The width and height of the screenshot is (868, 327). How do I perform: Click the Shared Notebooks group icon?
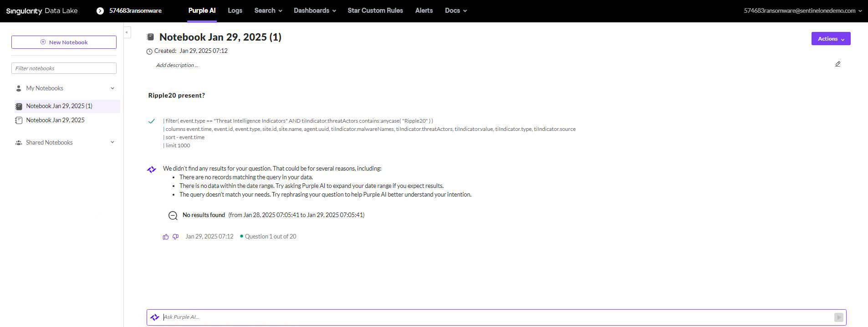point(19,143)
